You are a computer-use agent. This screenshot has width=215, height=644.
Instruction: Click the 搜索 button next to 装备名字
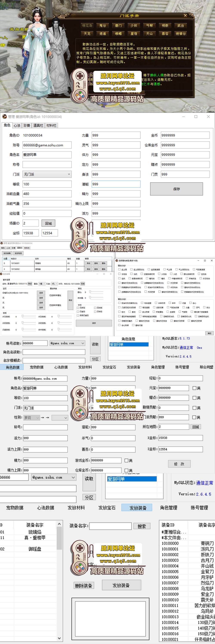(142, 526)
